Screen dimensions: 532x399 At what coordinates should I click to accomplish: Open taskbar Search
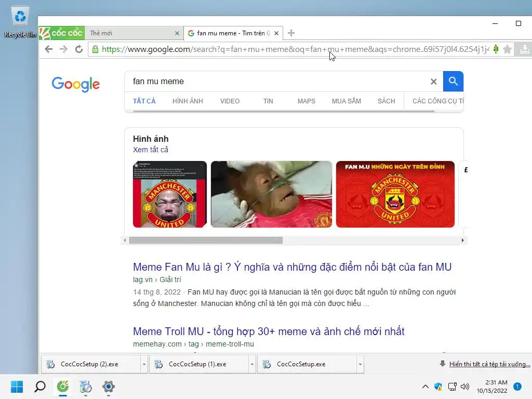coord(40,387)
